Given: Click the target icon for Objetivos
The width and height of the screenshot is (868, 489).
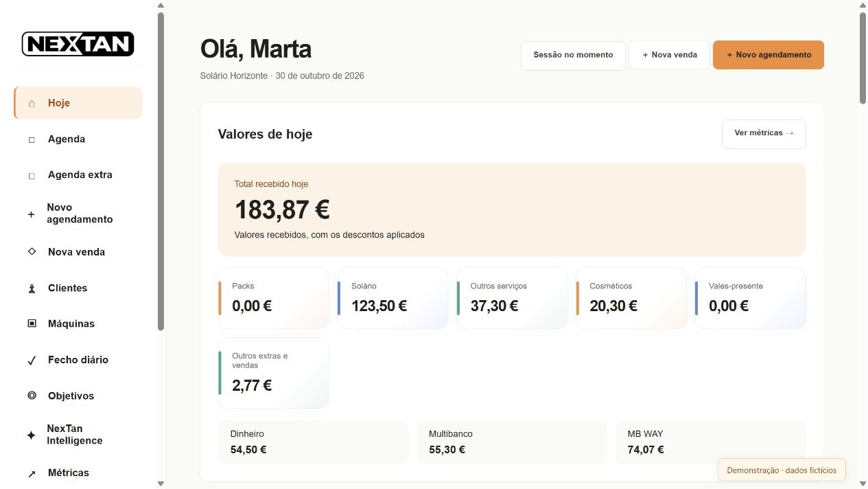Looking at the screenshot, I should coord(32,396).
